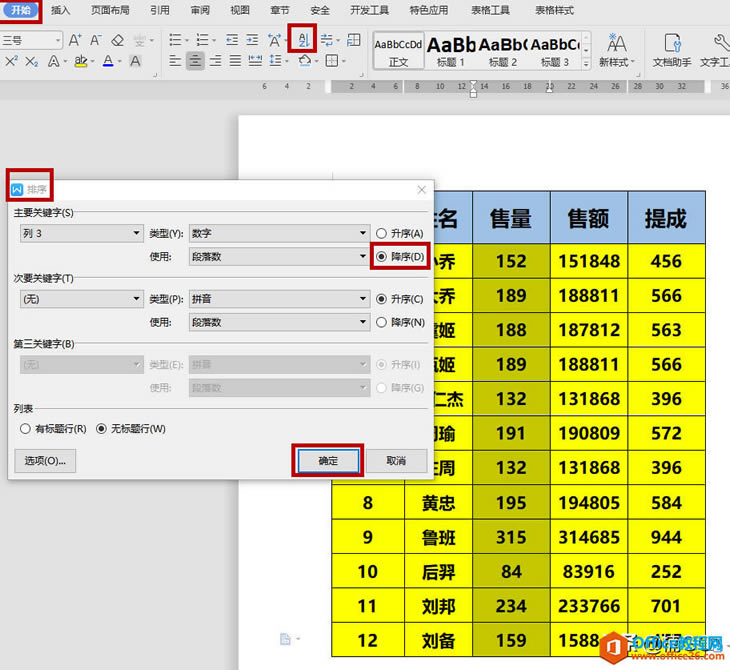Switch to 插入 ribbon tab
Image resolution: width=730 pixels, height=670 pixels.
click(x=61, y=10)
